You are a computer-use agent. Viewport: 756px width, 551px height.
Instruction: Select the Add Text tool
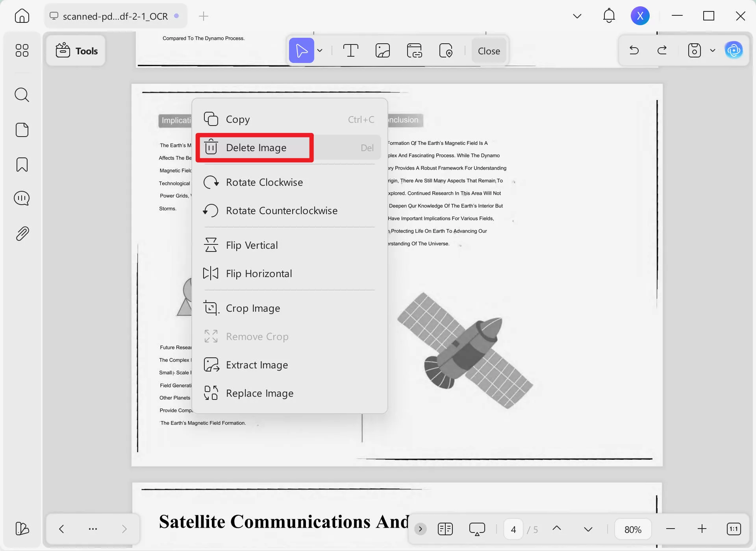coord(351,50)
